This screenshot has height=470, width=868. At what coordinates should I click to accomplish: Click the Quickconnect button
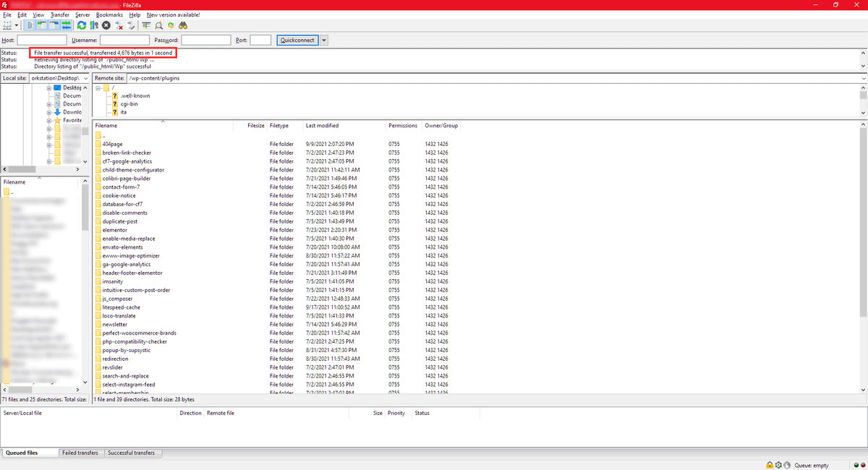[x=297, y=40]
